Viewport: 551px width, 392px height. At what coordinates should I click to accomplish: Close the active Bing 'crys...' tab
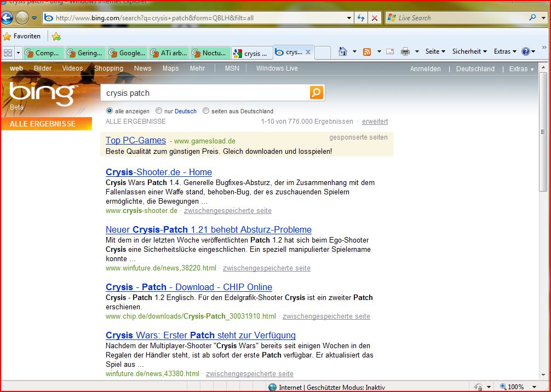(308, 52)
